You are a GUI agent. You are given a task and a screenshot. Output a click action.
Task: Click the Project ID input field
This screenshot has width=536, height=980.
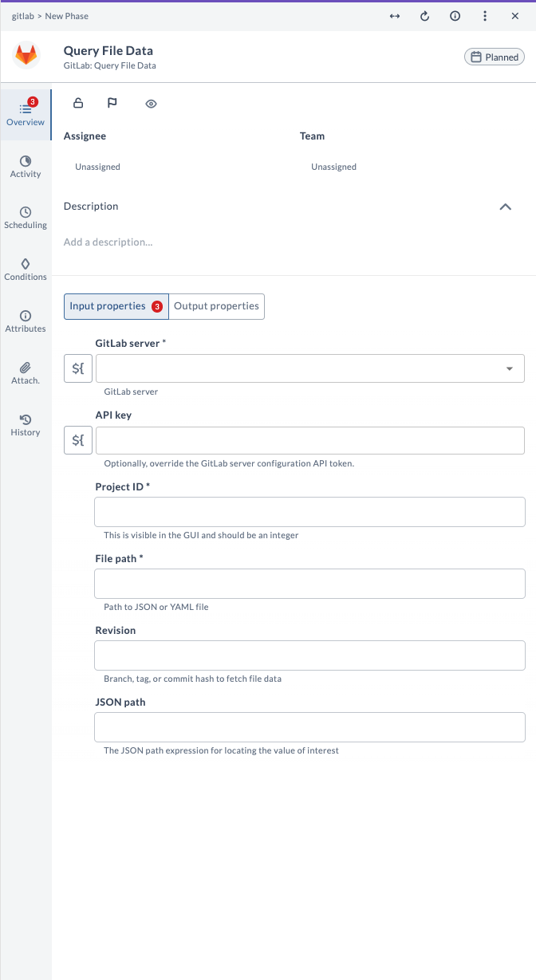pyautogui.click(x=310, y=512)
